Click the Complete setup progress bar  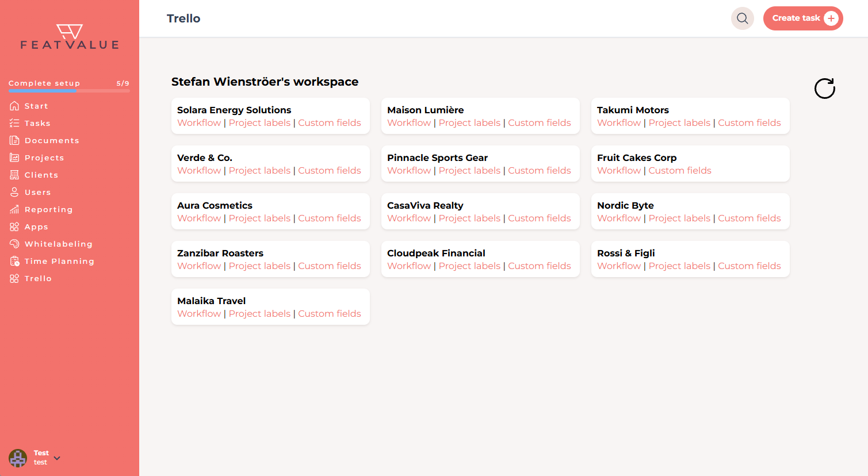pyautogui.click(x=69, y=91)
